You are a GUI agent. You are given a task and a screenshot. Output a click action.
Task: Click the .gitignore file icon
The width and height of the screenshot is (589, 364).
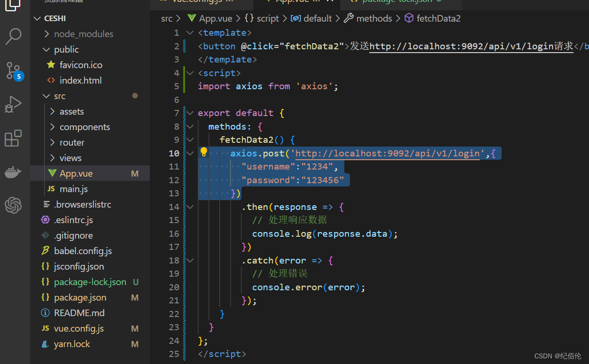(x=46, y=235)
